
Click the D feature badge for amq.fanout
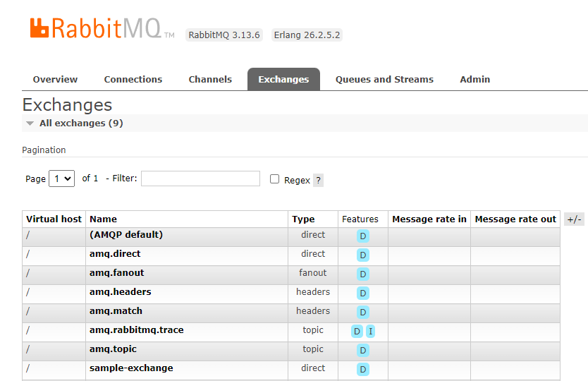pyautogui.click(x=362, y=274)
